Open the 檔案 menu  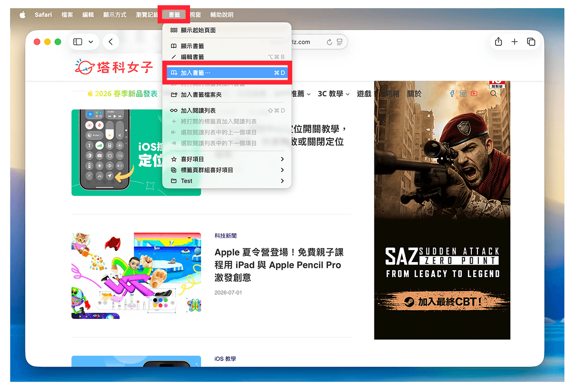tap(67, 15)
